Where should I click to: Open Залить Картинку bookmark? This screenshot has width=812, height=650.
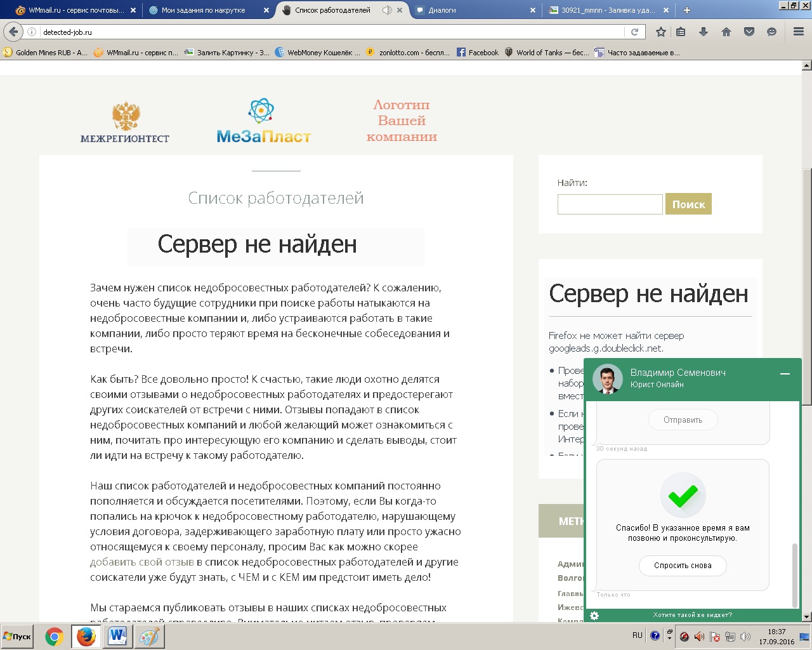(x=226, y=53)
